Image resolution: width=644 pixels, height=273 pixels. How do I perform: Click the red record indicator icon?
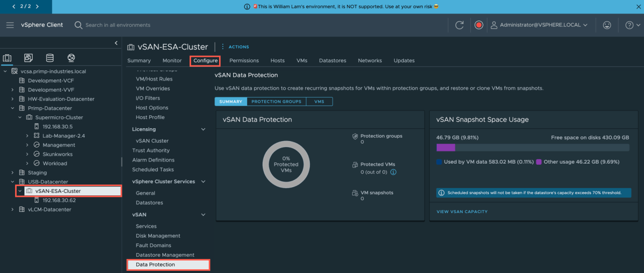[479, 25]
